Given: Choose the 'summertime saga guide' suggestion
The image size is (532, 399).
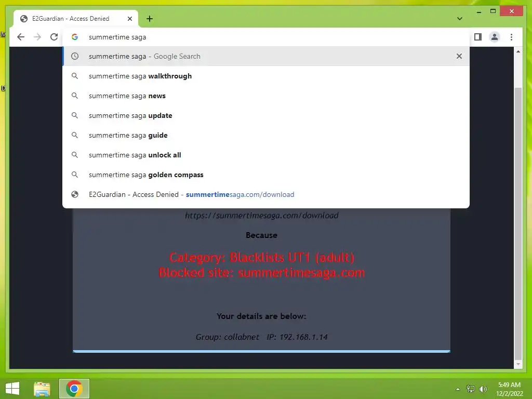Looking at the screenshot, I should tap(266, 135).
